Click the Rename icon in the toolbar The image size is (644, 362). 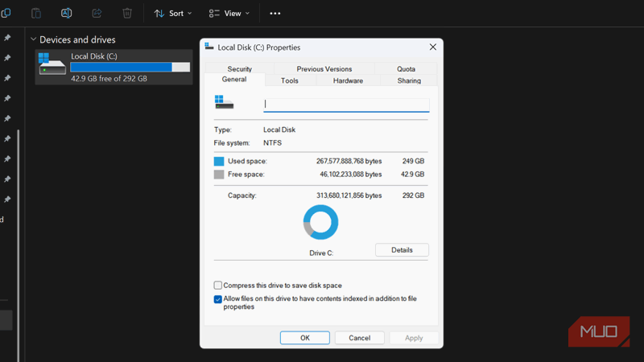coord(67,13)
